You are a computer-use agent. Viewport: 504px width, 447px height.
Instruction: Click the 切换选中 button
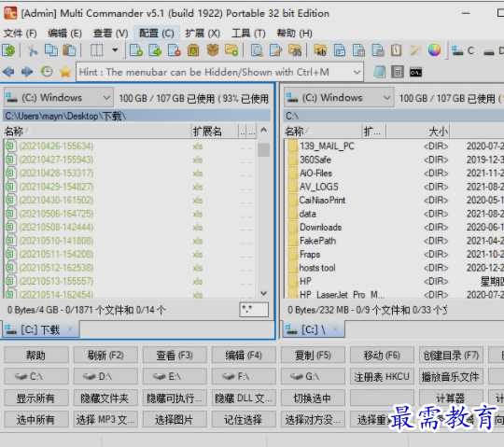coord(313,398)
